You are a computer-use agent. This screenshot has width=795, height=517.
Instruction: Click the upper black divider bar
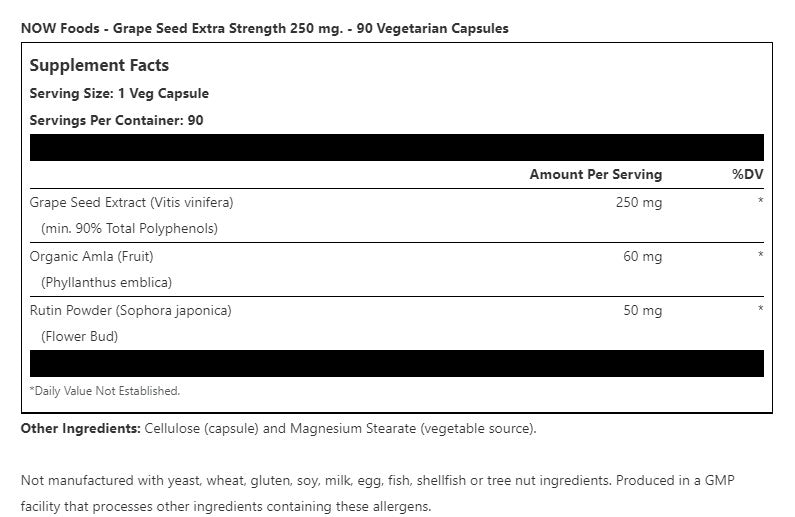click(396, 147)
